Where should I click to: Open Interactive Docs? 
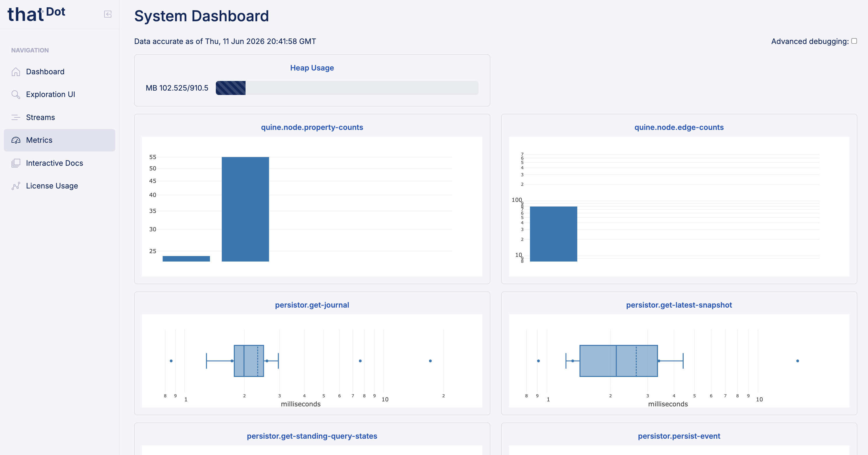[x=59, y=163]
